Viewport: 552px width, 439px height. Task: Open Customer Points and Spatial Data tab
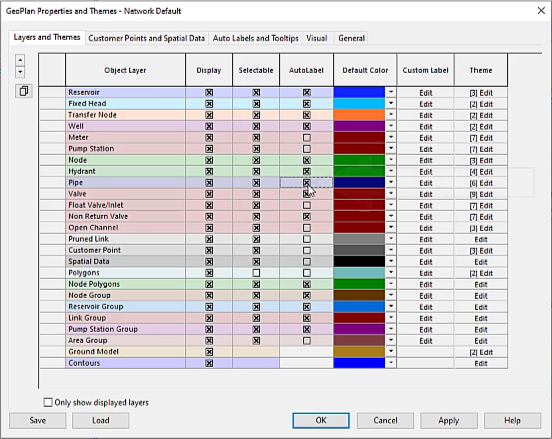coord(146,38)
